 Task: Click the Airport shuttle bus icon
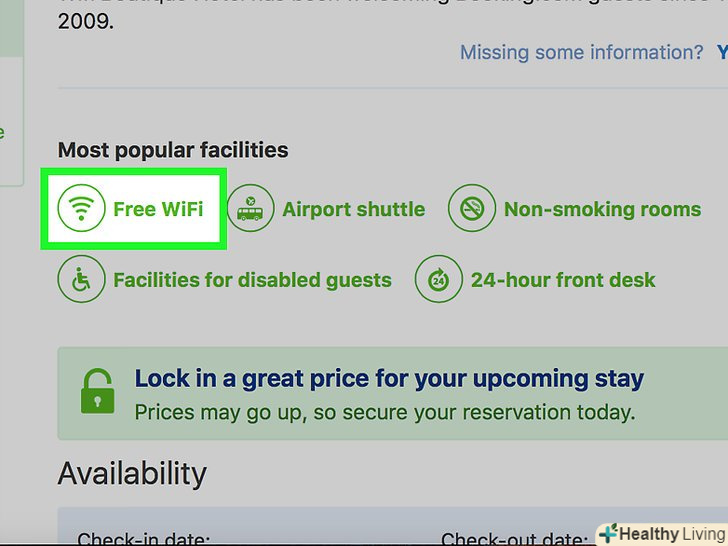click(x=250, y=210)
